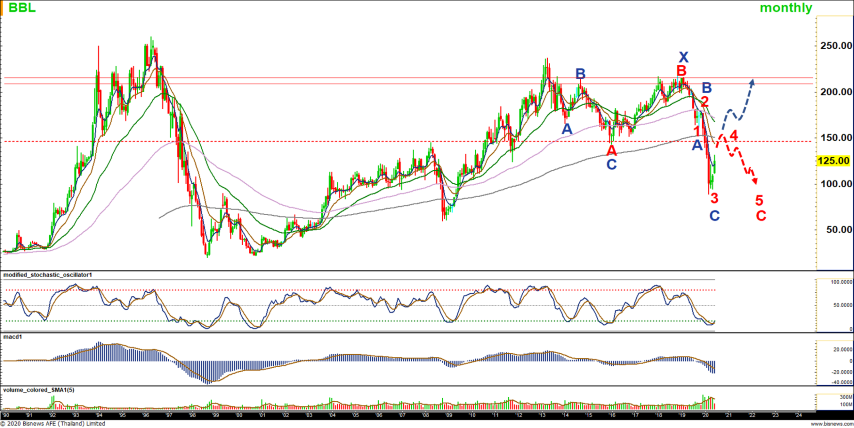Screen dimensions: 854x428
Task: Click the blue X wave label
Action: click(683, 57)
